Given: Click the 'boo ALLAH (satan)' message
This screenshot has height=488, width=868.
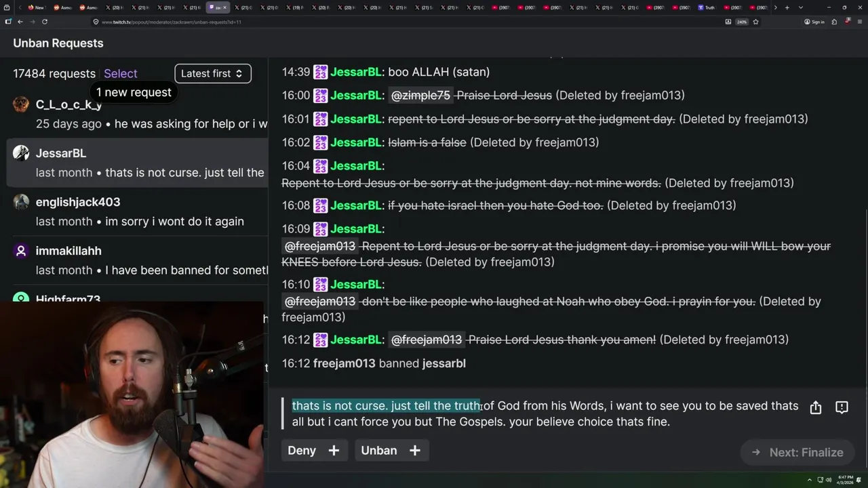Looking at the screenshot, I should (x=439, y=72).
